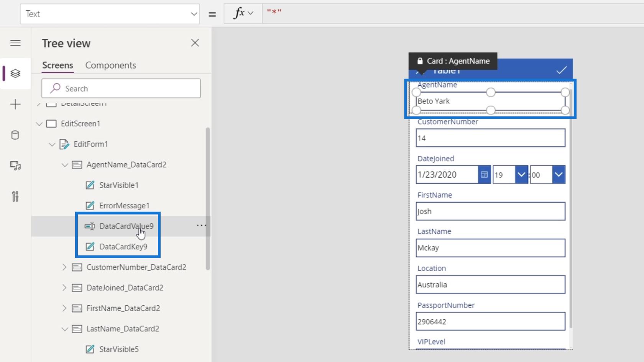Select LastName_DataCard2 in tree

(x=123, y=329)
